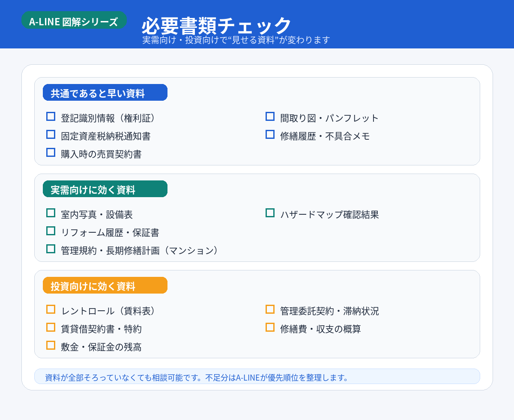
Task: Tick the 室内写真・設備表 checkbox
Action: [51, 213]
